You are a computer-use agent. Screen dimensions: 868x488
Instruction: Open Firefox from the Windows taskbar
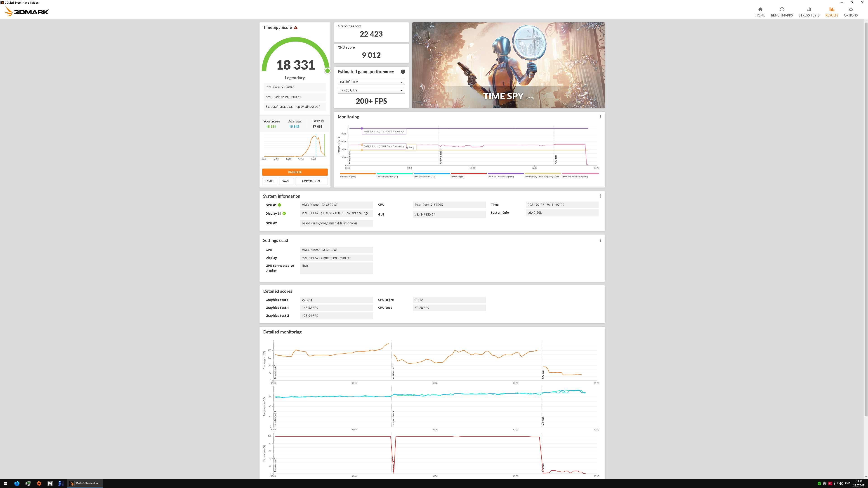tap(17, 483)
